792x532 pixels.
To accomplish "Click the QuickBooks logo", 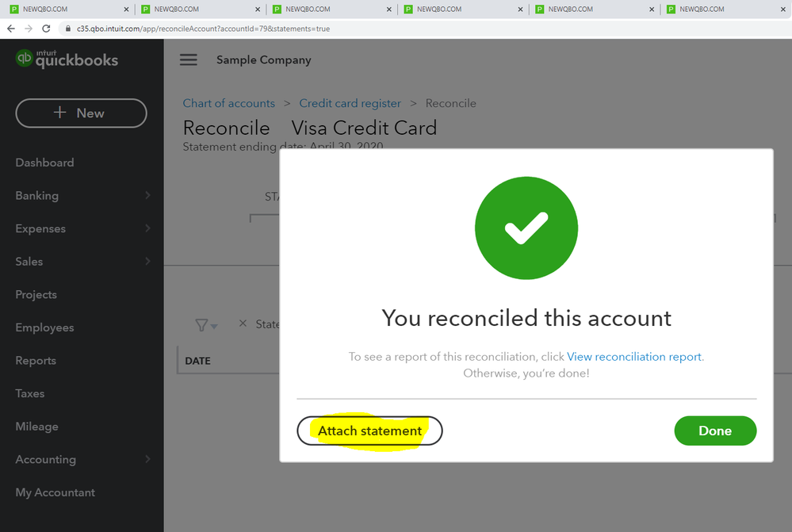I will click(67, 59).
